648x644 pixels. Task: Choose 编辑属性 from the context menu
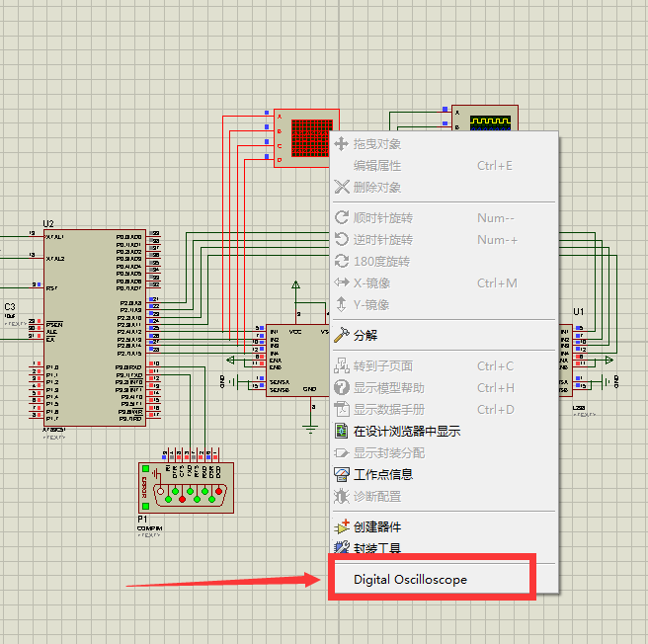click(x=377, y=166)
